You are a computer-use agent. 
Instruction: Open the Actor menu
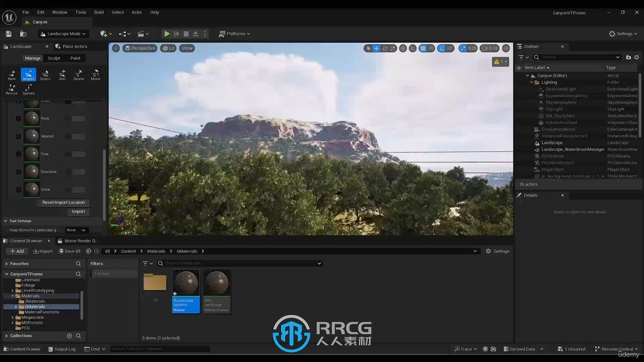137,12
